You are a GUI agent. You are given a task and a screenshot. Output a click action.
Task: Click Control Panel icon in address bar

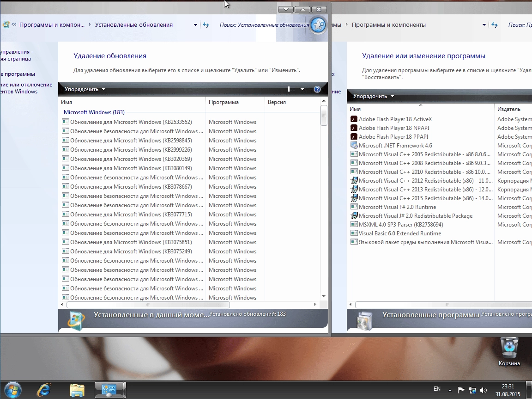[x=6, y=25]
